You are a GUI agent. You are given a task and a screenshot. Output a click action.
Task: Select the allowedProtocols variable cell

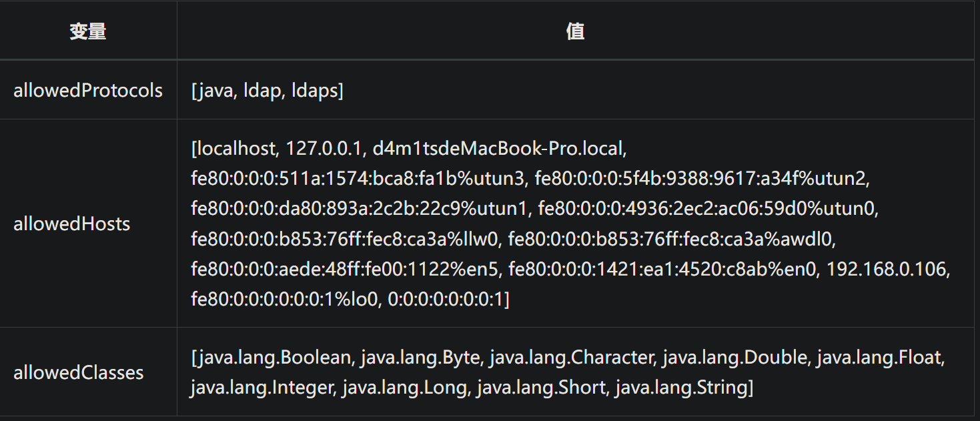tap(88, 90)
